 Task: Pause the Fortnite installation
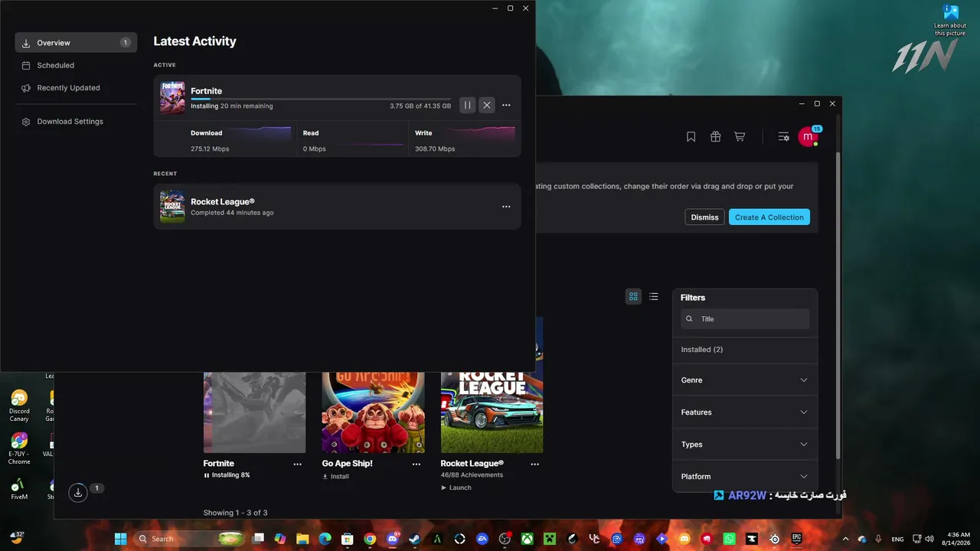tap(467, 106)
